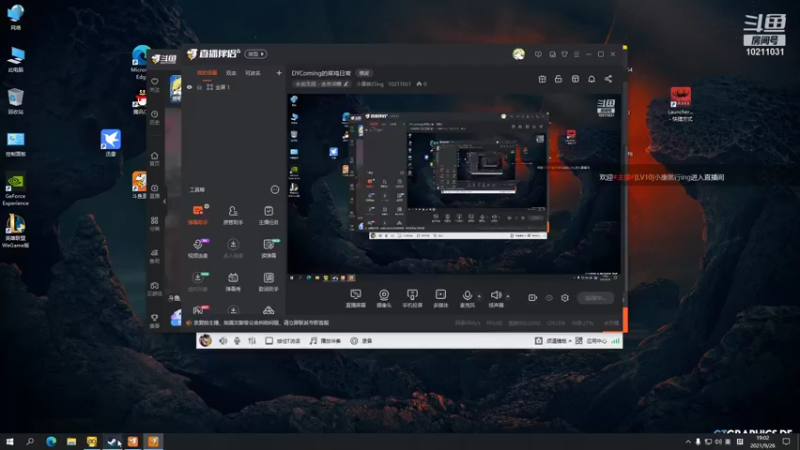This screenshot has width=800, height=450.
Task: Click the share icon above preview
Action: [608, 79]
